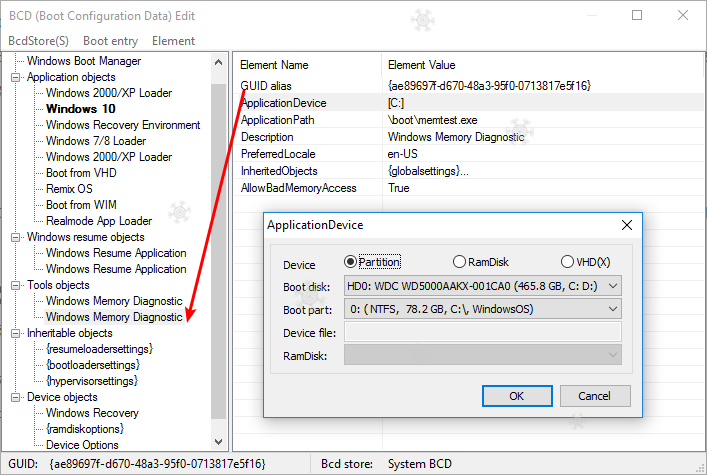Open the Boot disk dropdown
Image resolution: width=707 pixels, height=475 pixels.
pyautogui.click(x=482, y=286)
